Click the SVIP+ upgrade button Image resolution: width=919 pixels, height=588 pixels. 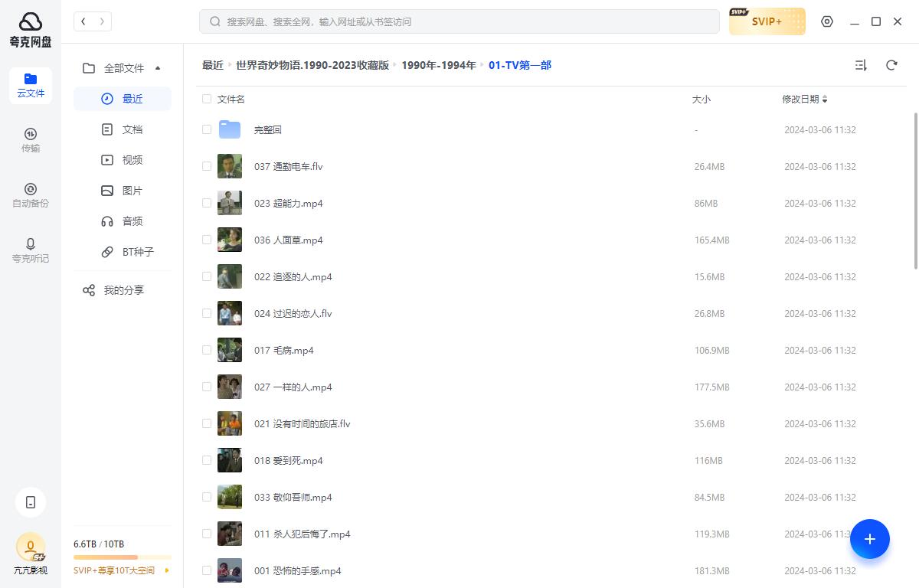[x=767, y=21]
